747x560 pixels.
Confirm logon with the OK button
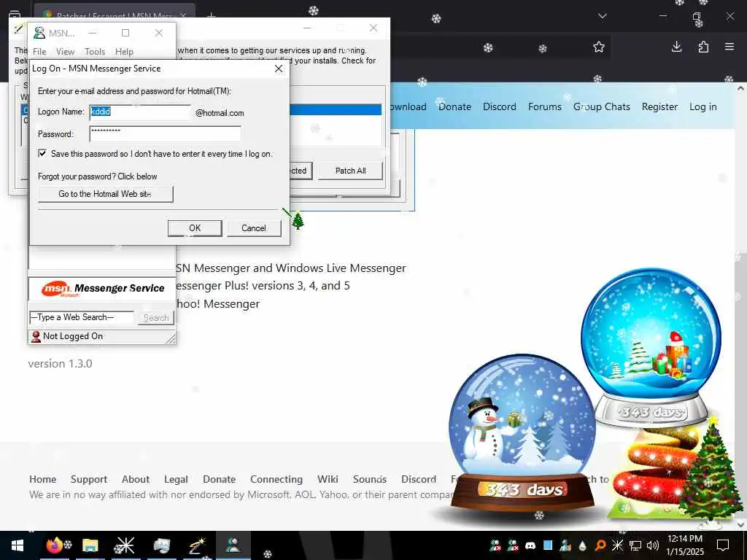point(195,228)
